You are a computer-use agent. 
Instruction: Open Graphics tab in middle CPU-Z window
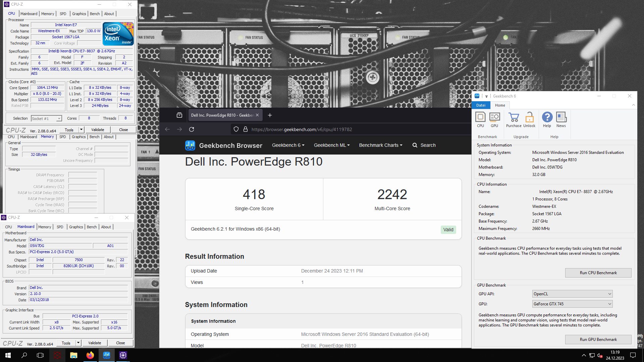tap(79, 137)
